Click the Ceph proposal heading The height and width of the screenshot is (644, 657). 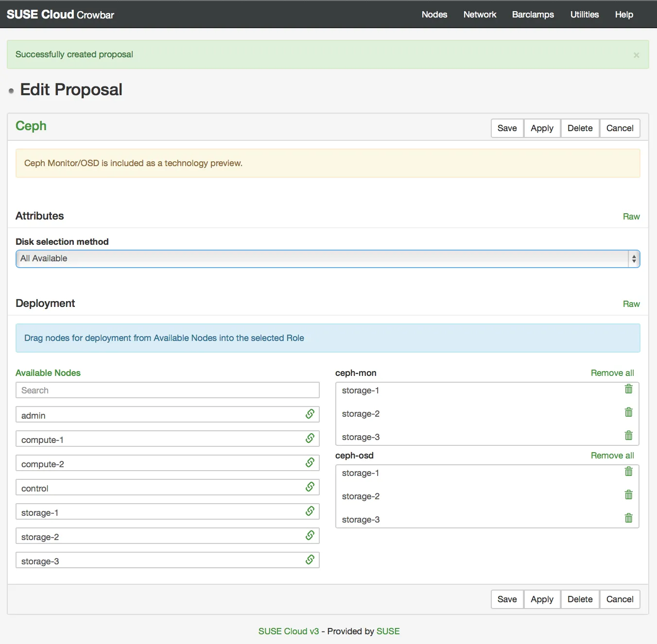(x=31, y=126)
